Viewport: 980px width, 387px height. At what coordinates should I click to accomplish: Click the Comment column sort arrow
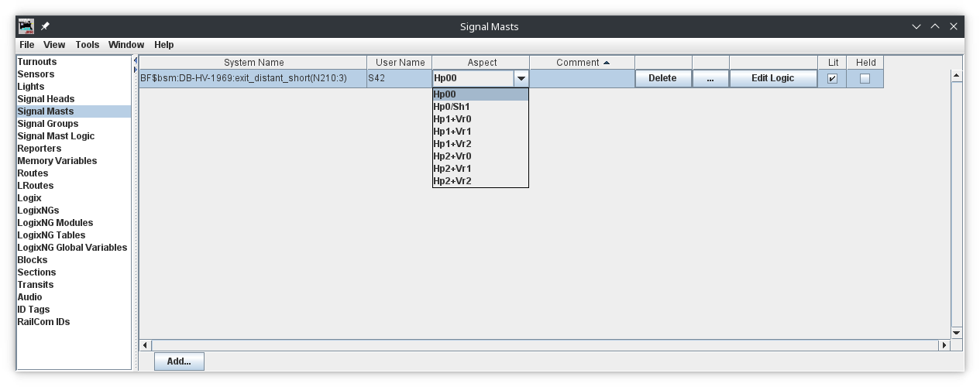[607, 63]
